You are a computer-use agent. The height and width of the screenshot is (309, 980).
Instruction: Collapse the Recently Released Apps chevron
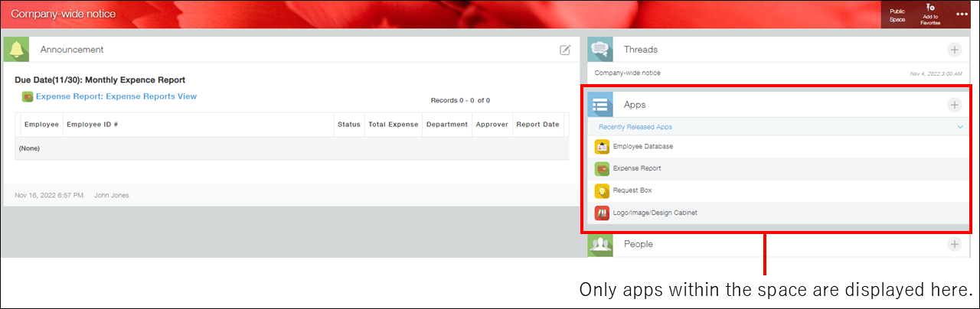960,127
